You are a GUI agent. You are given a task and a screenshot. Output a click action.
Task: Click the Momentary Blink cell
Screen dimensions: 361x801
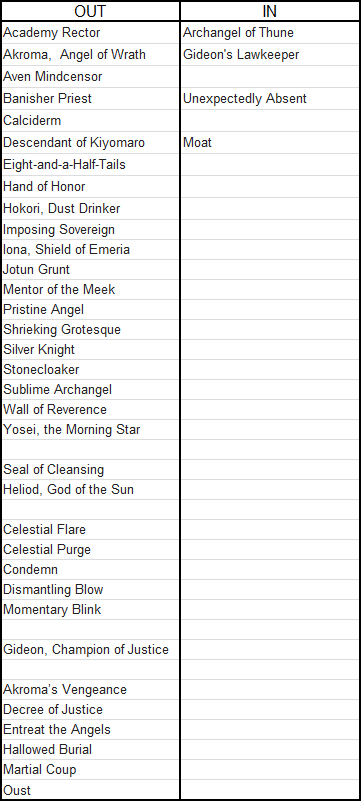tap(90, 609)
